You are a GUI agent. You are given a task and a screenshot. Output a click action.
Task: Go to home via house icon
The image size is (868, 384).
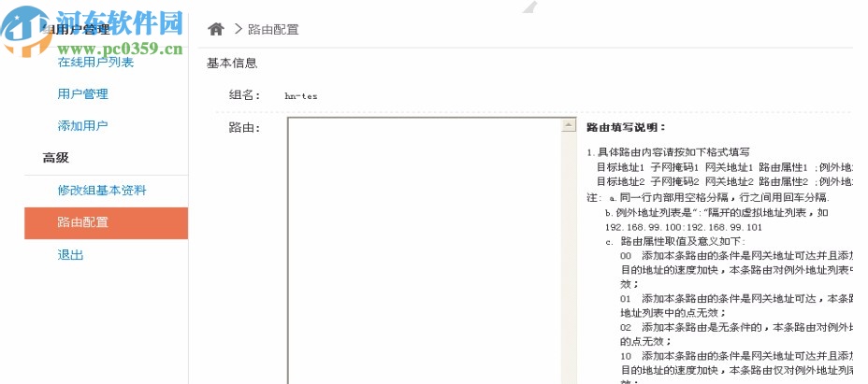216,29
